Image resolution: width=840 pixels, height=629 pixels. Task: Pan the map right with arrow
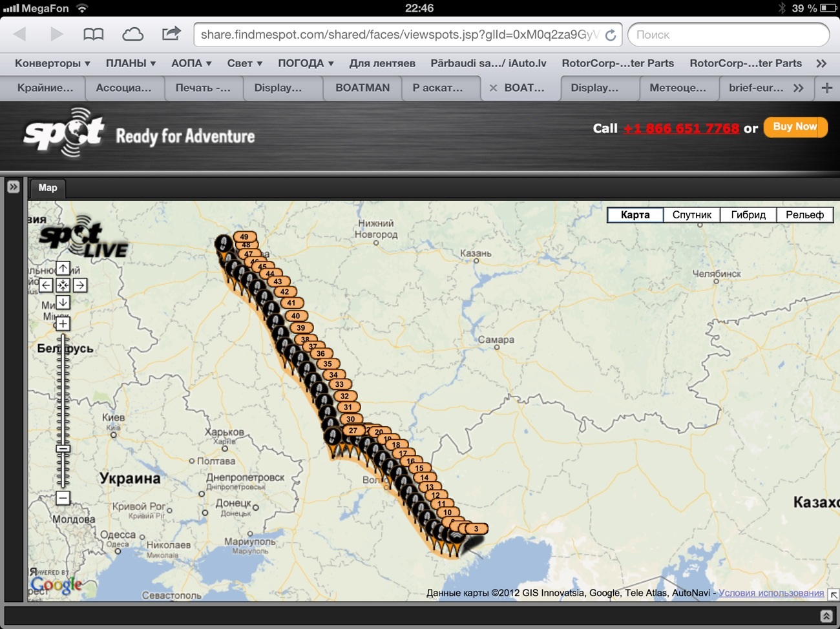80,285
